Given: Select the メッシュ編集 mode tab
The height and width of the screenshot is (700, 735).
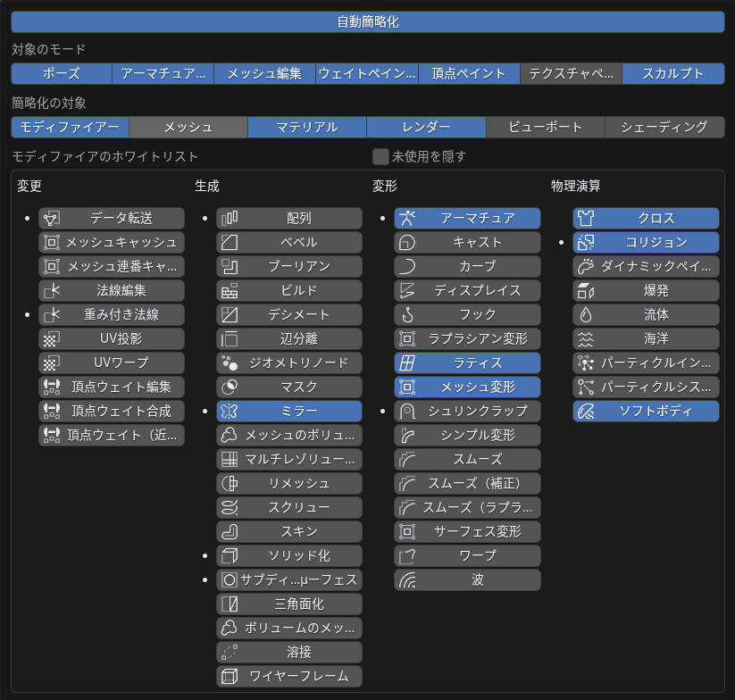Looking at the screenshot, I should (x=265, y=73).
